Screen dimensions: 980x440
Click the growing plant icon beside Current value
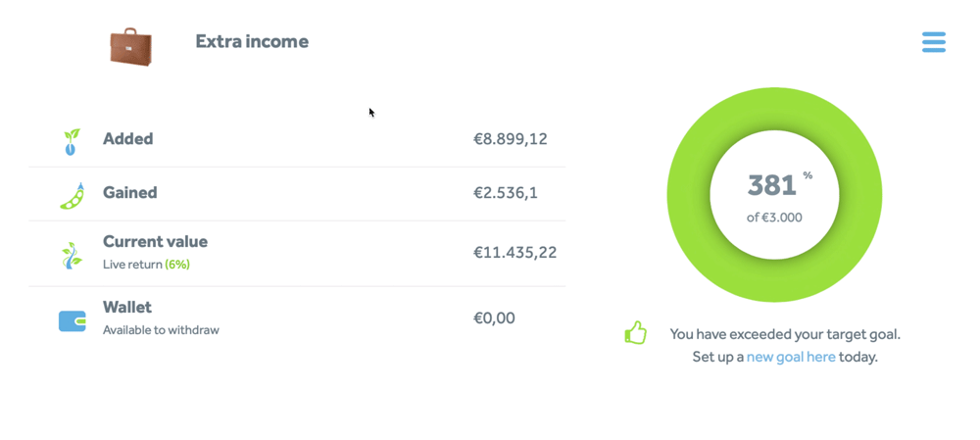pos(72,255)
